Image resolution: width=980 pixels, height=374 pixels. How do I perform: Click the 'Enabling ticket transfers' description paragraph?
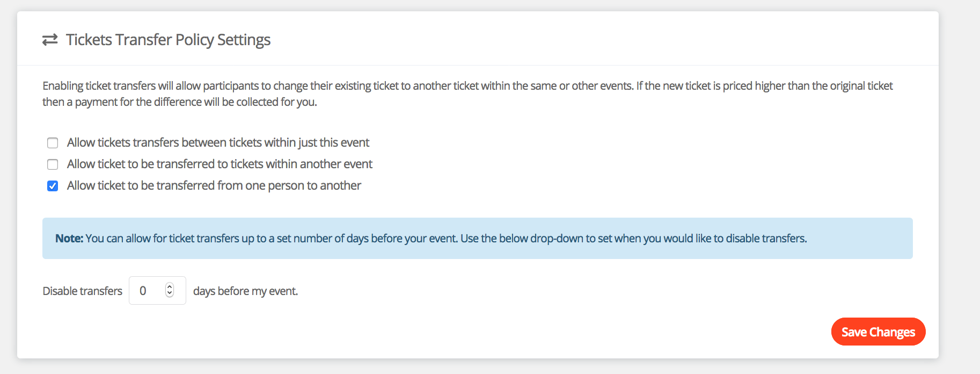467,86
